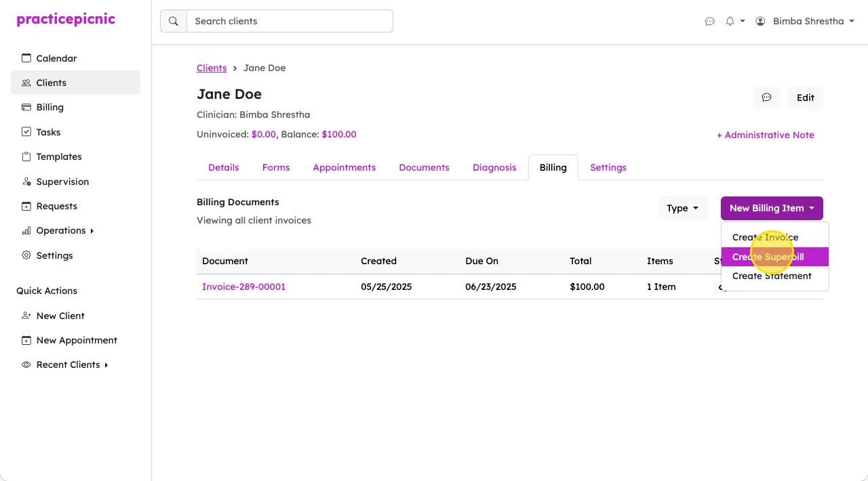868x481 pixels.
Task: Switch to the client Settings tab
Action: (608, 167)
